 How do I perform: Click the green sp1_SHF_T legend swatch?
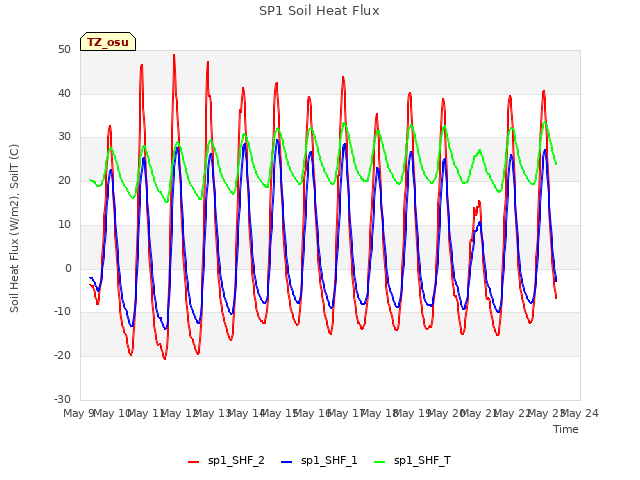(380, 462)
